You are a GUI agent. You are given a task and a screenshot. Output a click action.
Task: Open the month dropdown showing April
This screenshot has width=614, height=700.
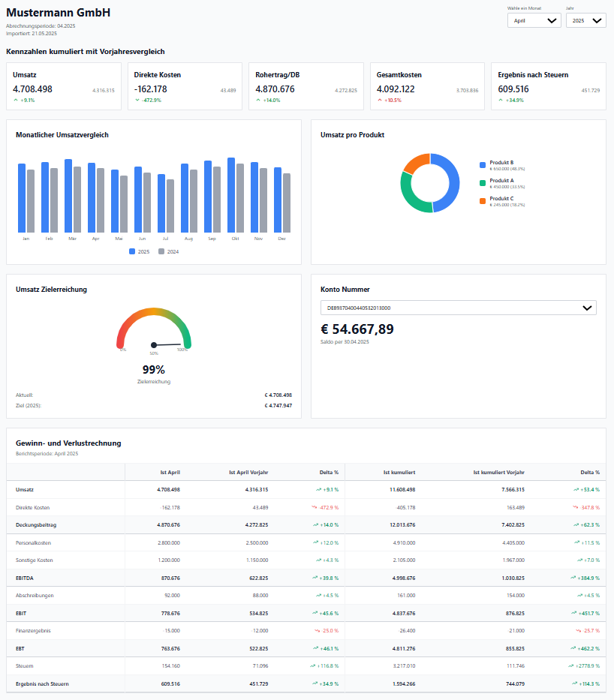(534, 21)
